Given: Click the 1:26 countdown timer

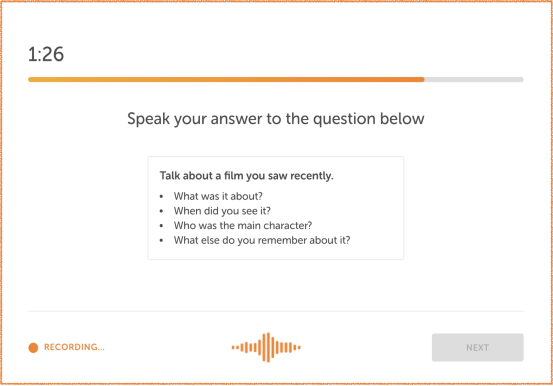Looking at the screenshot, I should [x=46, y=54].
